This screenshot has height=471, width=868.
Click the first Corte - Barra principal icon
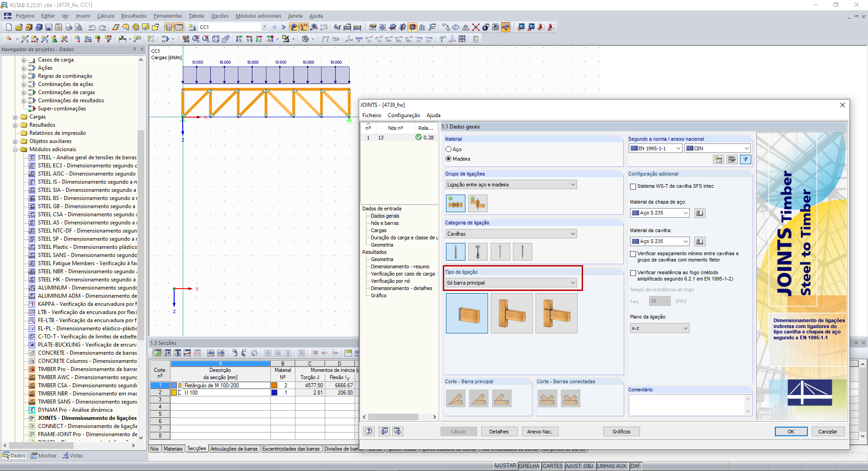click(455, 399)
